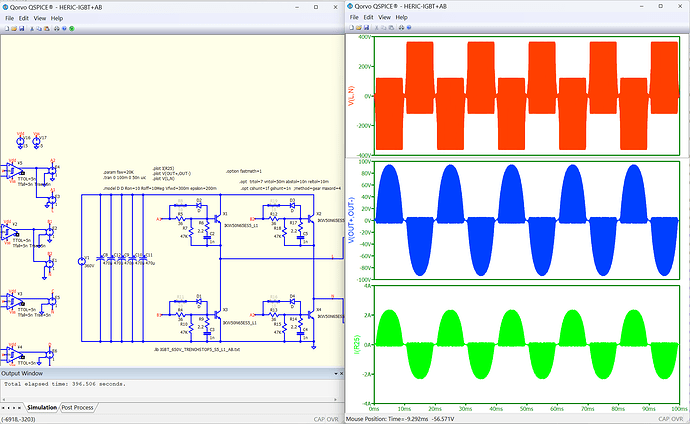
Task: Minimize the schematic window
Action: (297, 7)
